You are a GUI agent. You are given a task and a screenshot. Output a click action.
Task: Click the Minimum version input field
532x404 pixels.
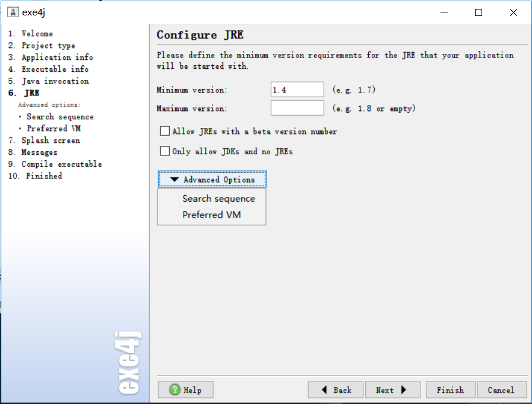(x=297, y=90)
